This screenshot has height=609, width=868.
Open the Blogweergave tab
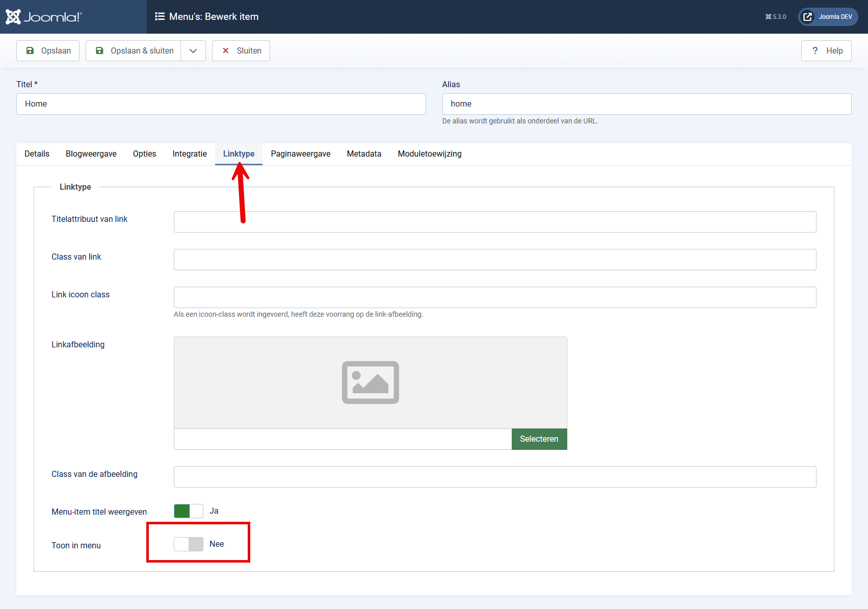[91, 154]
